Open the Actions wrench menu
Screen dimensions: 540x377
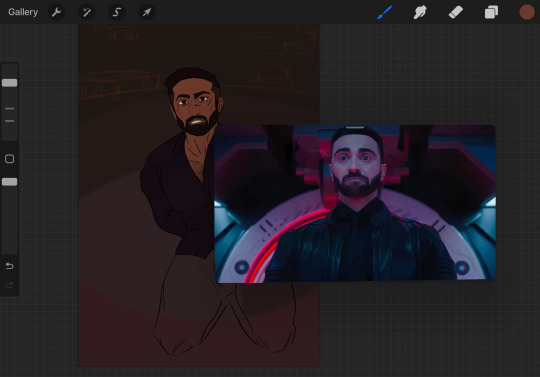(56, 12)
